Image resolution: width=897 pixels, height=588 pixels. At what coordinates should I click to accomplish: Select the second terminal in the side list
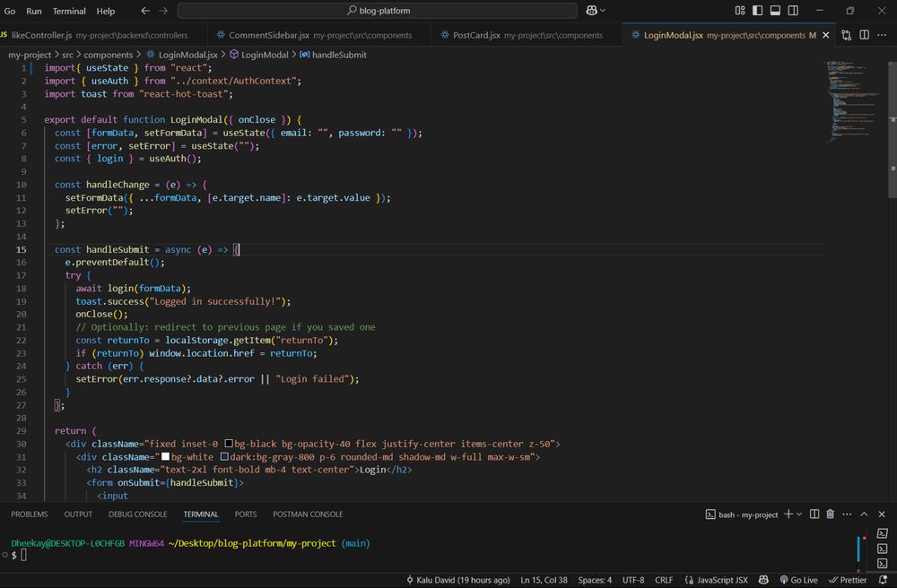coord(882,549)
